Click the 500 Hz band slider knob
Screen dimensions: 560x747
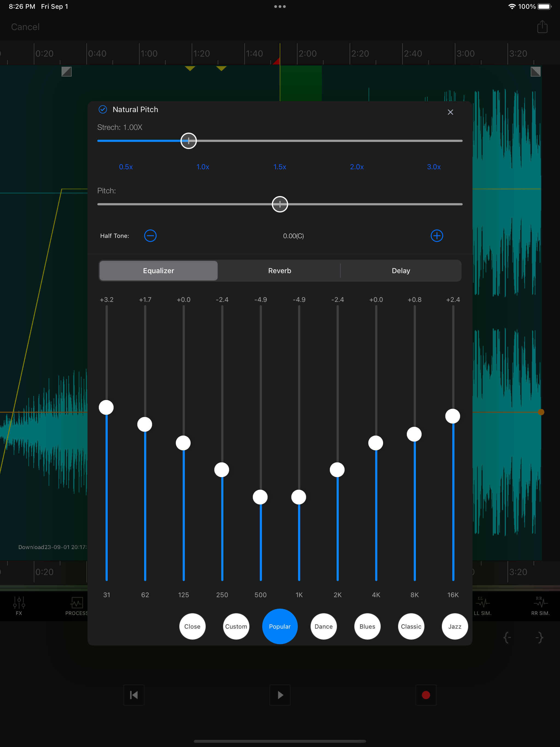tap(260, 497)
